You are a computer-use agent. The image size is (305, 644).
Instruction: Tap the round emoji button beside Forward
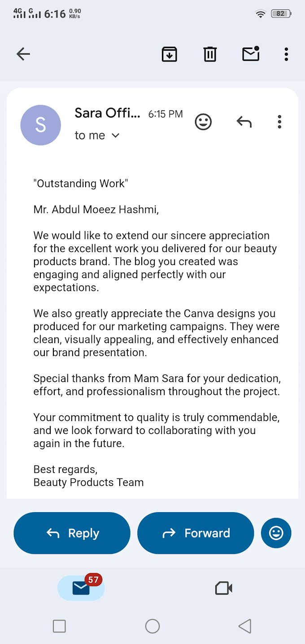pyautogui.click(x=276, y=533)
